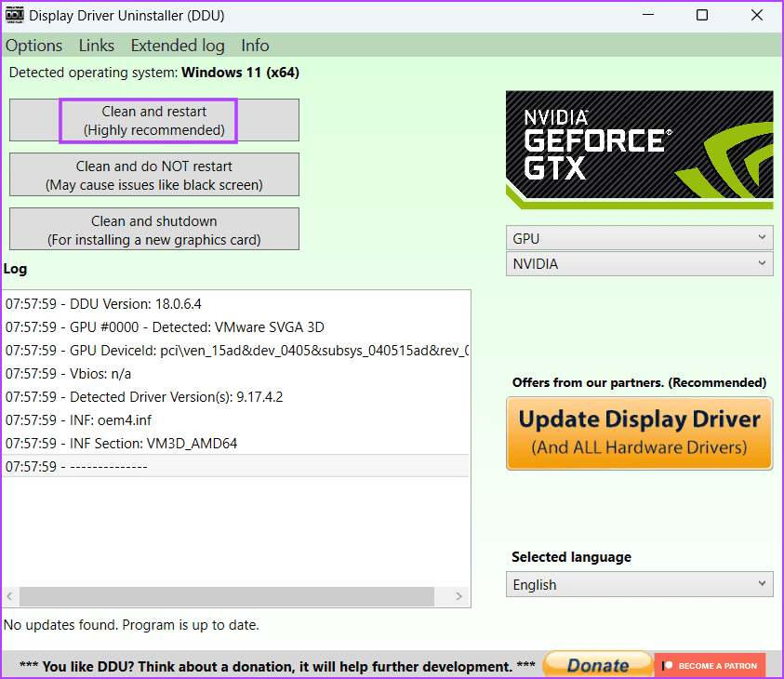Image resolution: width=784 pixels, height=679 pixels.
Task: Select the DDU Version log entry
Action: point(140,303)
